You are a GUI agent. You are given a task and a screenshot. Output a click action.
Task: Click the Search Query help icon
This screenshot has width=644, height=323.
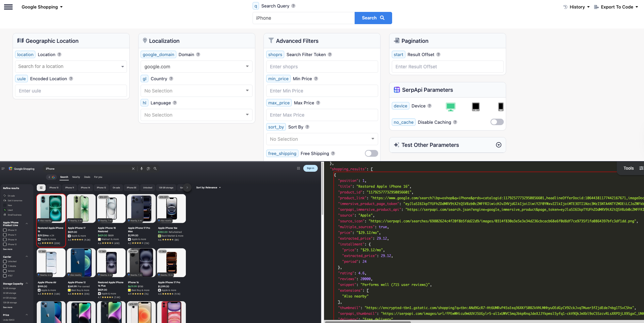[x=293, y=6]
